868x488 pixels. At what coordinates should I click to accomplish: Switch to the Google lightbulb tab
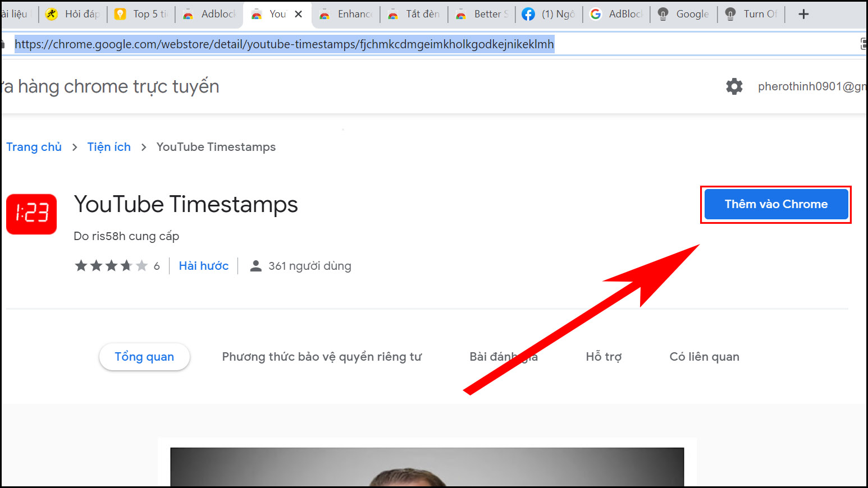(684, 14)
